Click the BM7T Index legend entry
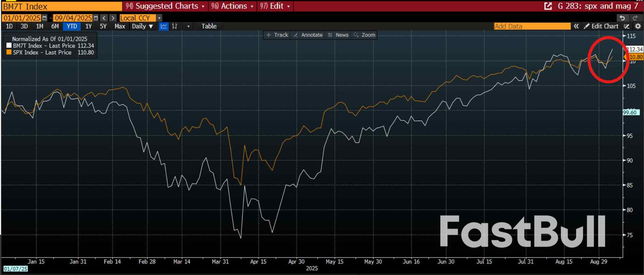This screenshot has width=644, height=275. pos(54,46)
